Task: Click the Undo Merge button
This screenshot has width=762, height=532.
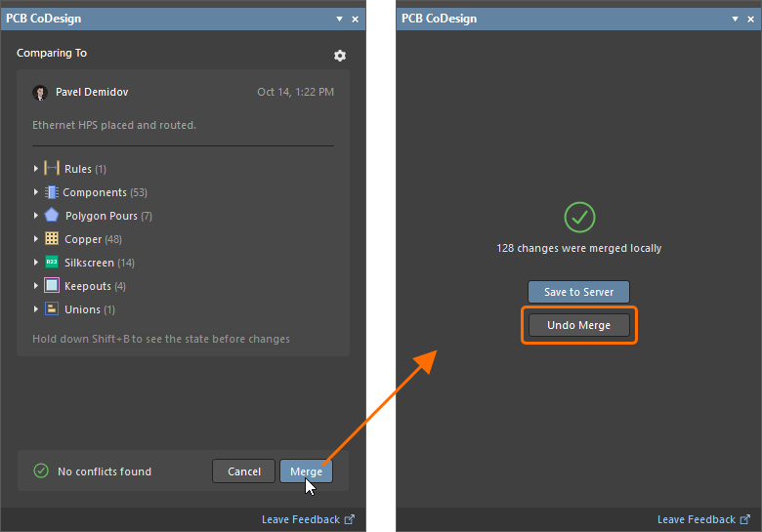Action: tap(578, 325)
